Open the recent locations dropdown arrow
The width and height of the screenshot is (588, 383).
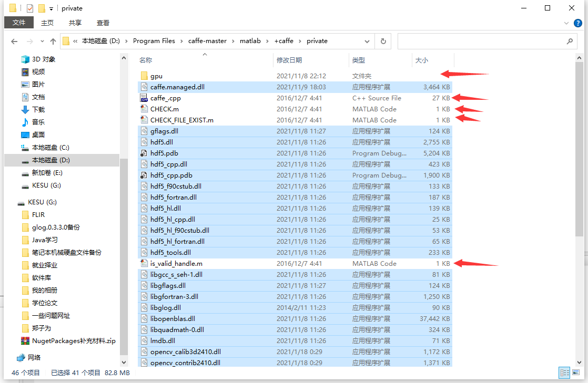click(42, 41)
